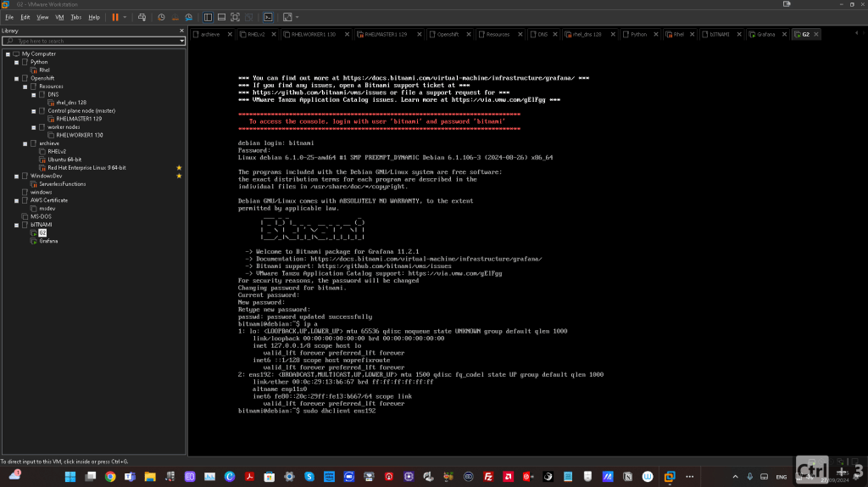Open the Snapshot Manager icon
Image resolution: width=868 pixels, height=487 pixels.
click(189, 17)
